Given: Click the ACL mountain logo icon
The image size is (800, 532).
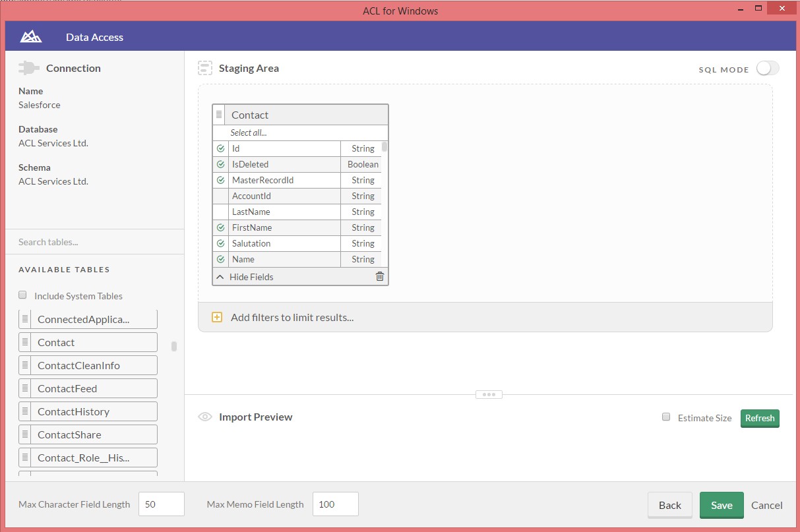Looking at the screenshot, I should [x=30, y=36].
